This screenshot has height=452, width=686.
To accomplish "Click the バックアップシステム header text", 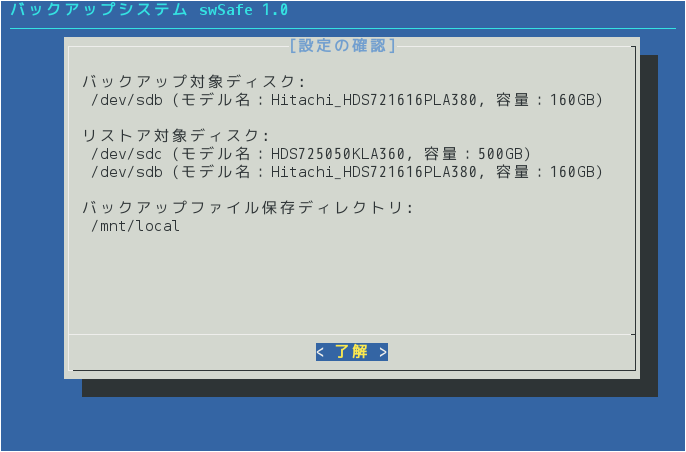I will [99, 9].
